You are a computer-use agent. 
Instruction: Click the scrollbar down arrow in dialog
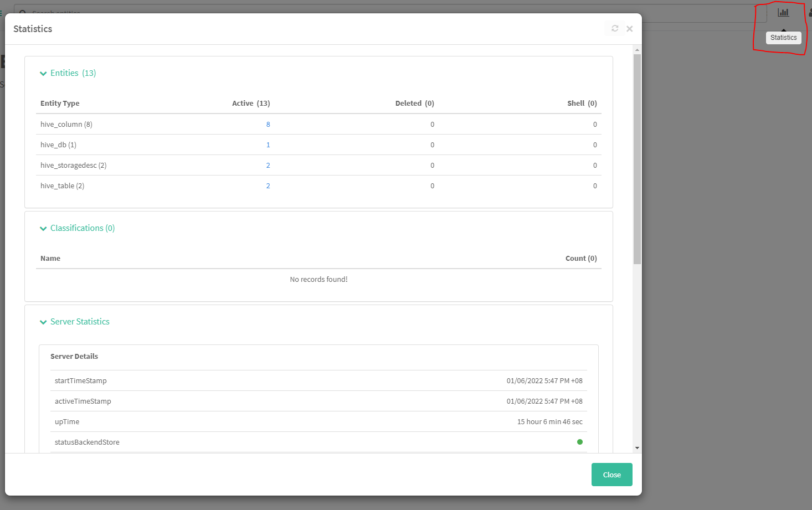pos(637,448)
